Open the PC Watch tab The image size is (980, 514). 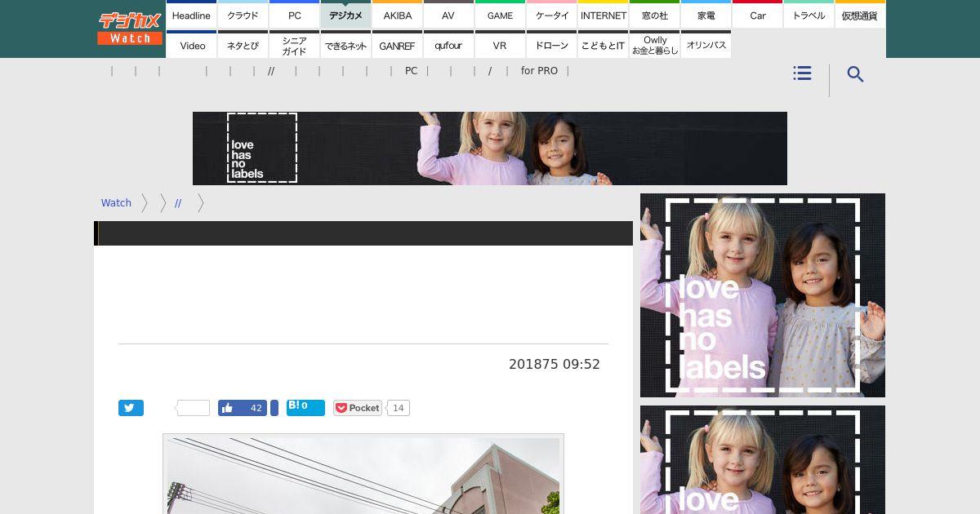(x=294, y=15)
